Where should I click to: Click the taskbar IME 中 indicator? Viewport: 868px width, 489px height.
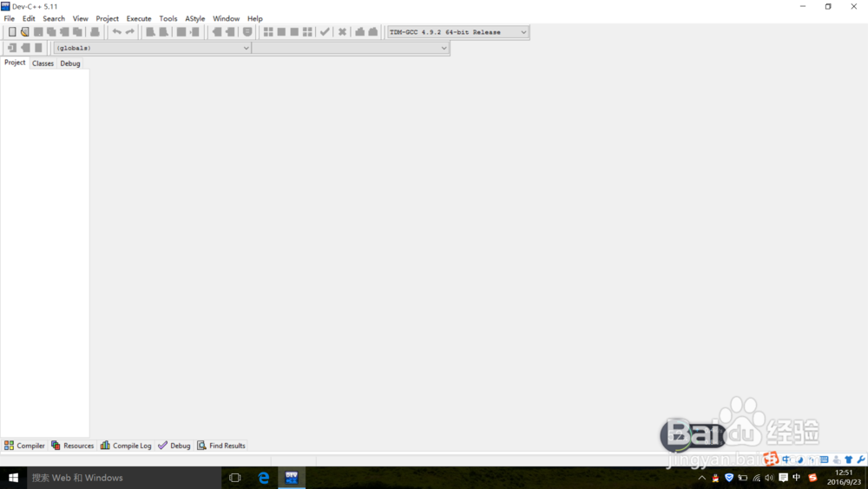(797, 478)
